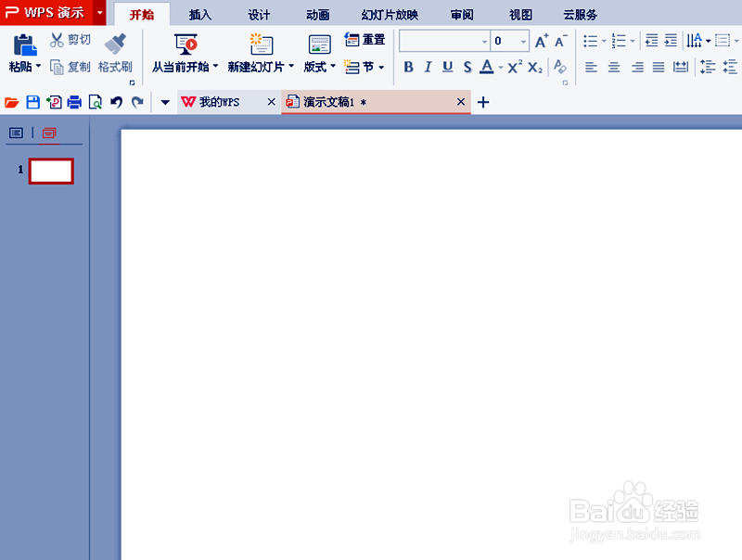Open the Paste options dropdown arrow
Screen dimensions: 742x560
coord(38,66)
